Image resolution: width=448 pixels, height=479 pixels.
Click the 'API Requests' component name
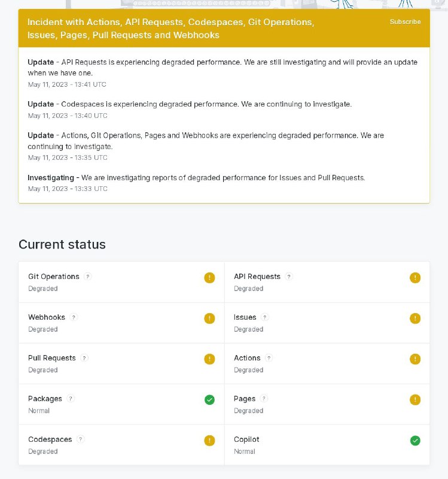click(x=257, y=277)
